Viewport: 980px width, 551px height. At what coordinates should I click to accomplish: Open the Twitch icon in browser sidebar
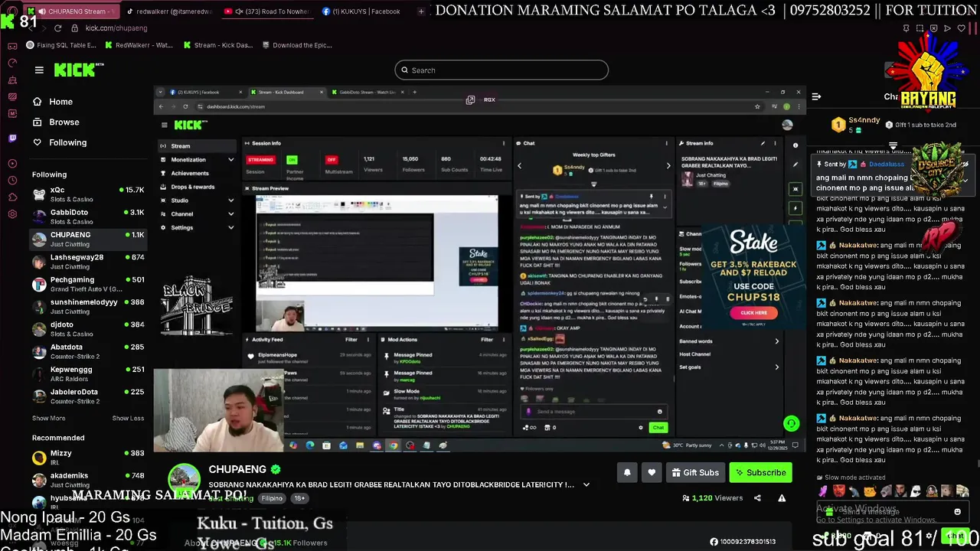(x=12, y=139)
